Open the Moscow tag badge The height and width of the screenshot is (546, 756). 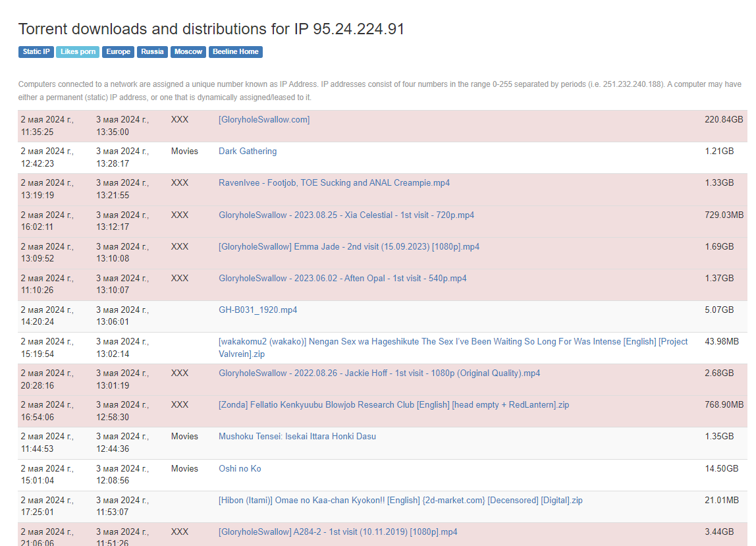188,51
